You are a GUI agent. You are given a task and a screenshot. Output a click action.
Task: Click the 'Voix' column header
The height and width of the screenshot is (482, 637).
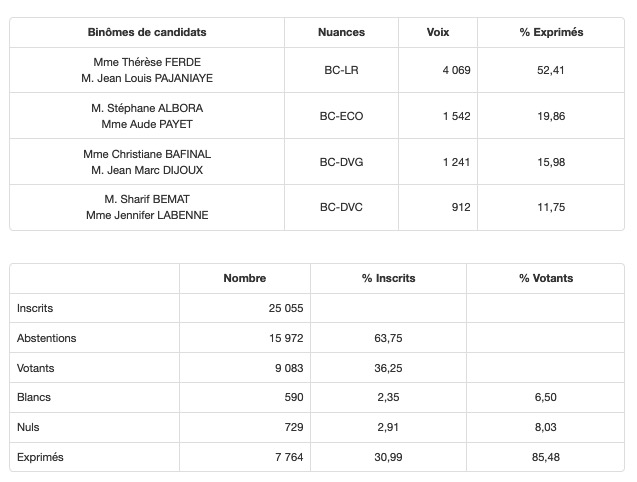[x=438, y=32]
